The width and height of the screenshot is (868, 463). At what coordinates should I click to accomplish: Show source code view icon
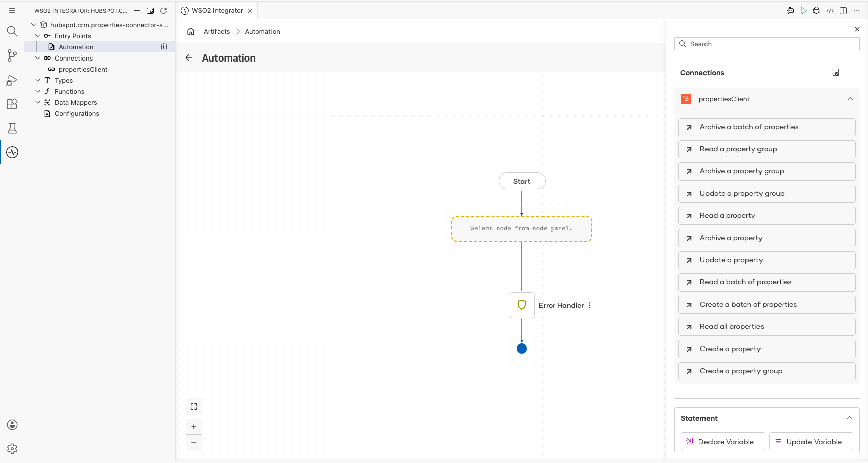(x=830, y=10)
